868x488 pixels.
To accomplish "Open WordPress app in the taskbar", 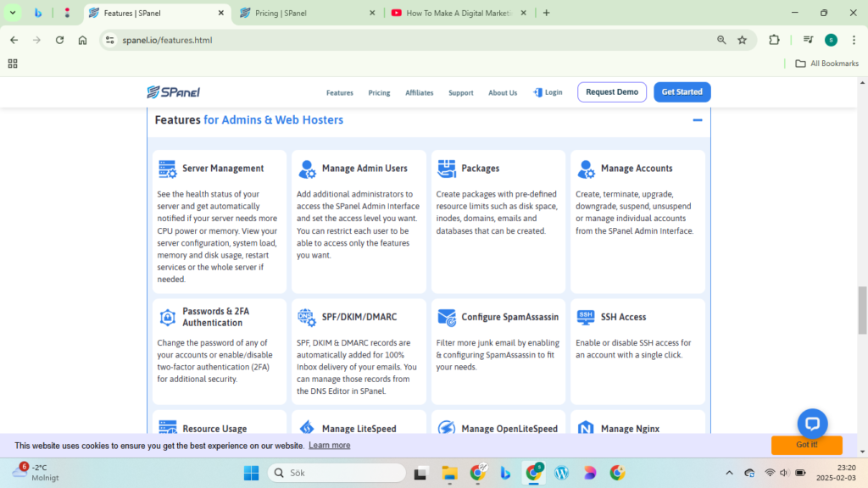I will pos(561,473).
